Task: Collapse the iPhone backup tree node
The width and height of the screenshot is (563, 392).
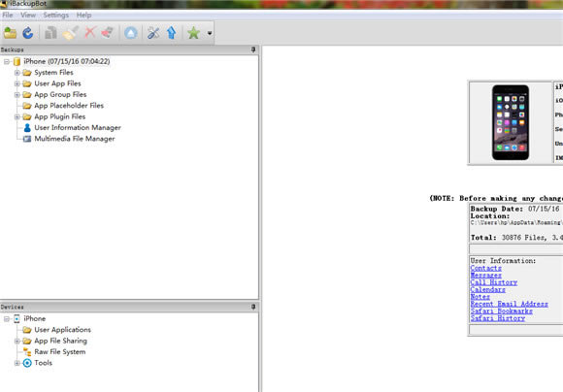Action: (7, 62)
